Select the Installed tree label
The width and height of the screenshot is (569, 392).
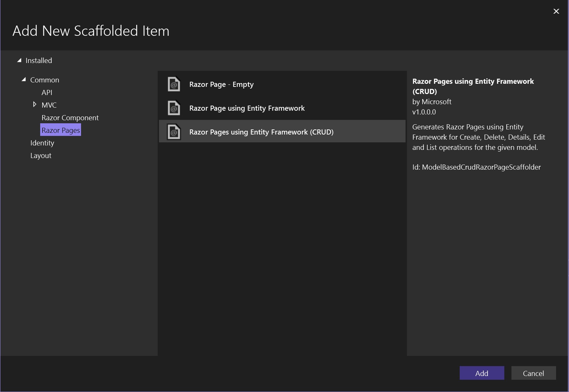click(39, 61)
